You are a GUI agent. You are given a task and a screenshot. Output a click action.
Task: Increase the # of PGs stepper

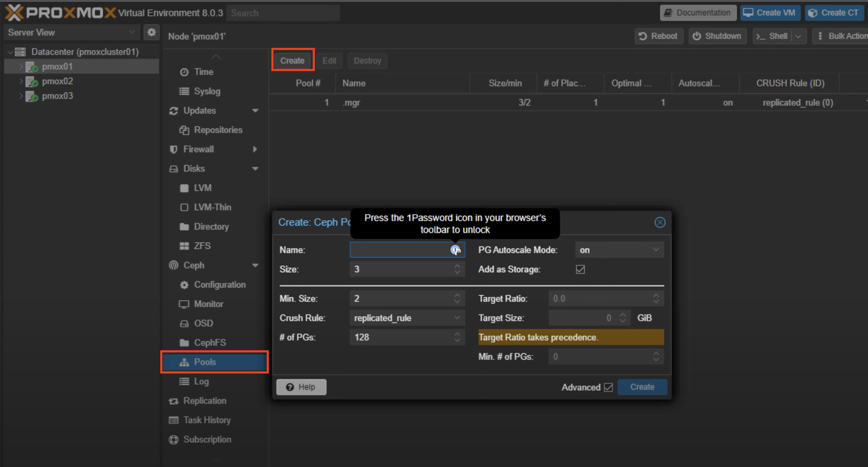coord(457,334)
